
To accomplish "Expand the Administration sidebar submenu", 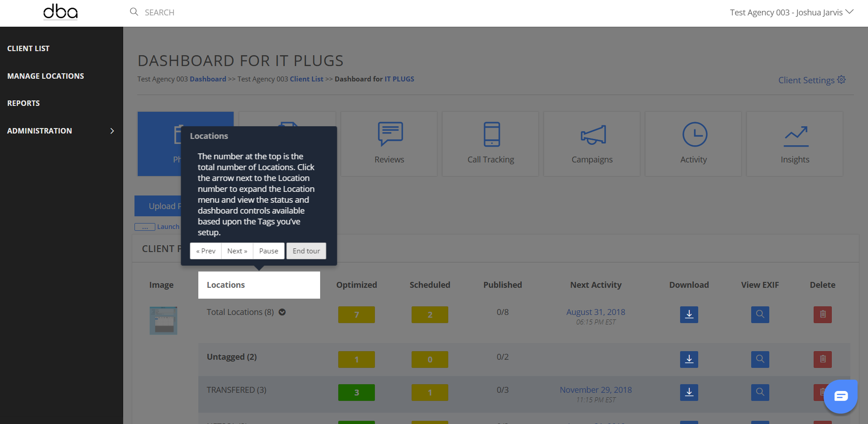I will 112,131.
